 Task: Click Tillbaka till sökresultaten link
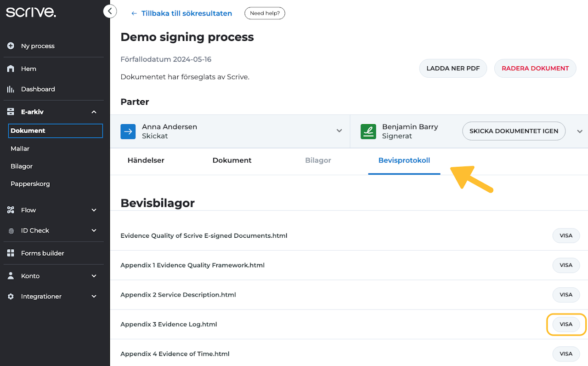181,13
